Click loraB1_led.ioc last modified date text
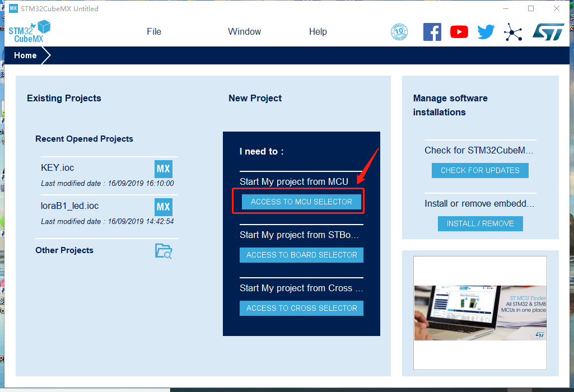The image size is (574, 392). coord(108,221)
